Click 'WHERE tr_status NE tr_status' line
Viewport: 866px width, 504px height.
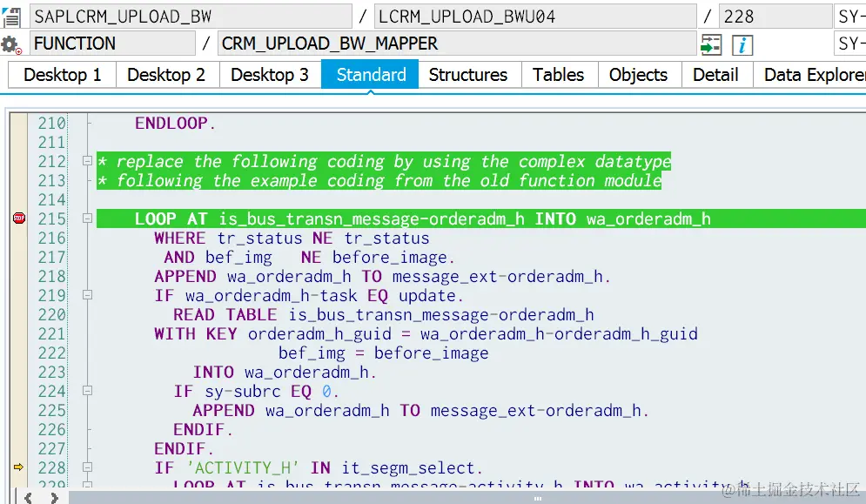pyautogui.click(x=292, y=239)
